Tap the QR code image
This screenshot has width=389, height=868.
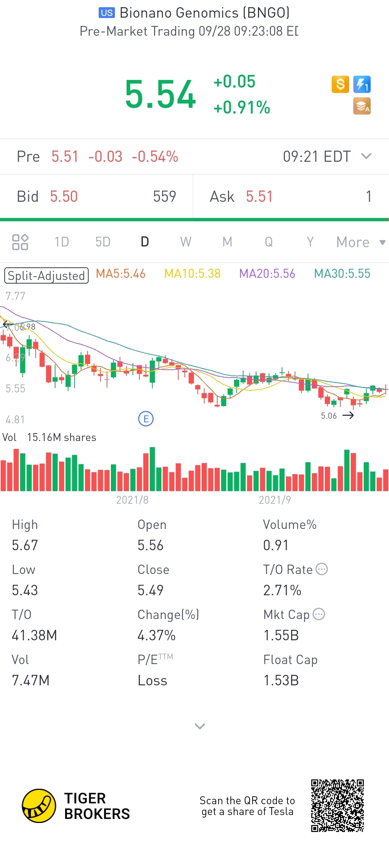tap(337, 806)
